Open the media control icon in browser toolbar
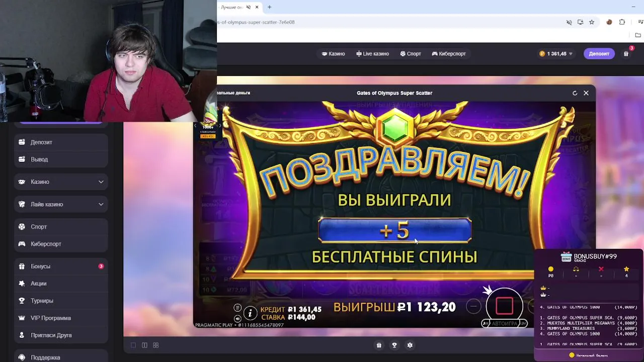Screen dimensions: 644x362 pyautogui.click(x=640, y=22)
